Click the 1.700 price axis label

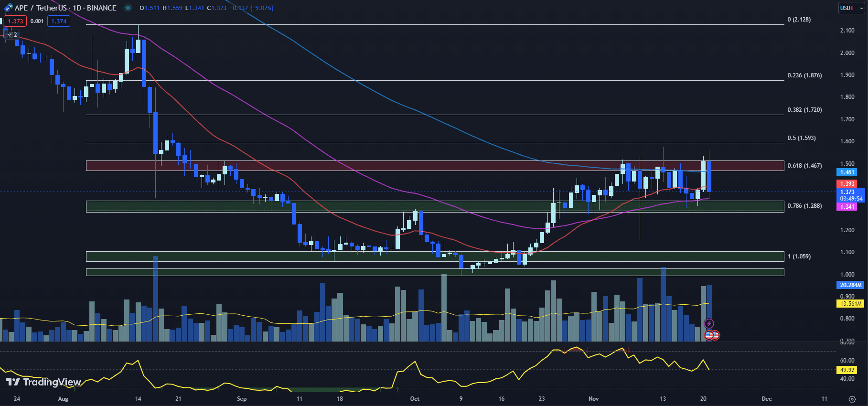tap(847, 119)
